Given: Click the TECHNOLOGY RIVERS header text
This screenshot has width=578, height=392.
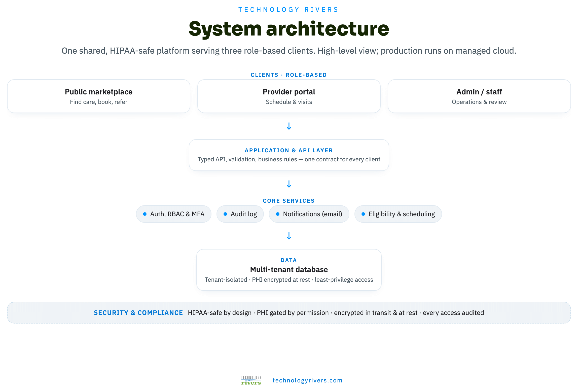Looking at the screenshot, I should [x=288, y=10].
